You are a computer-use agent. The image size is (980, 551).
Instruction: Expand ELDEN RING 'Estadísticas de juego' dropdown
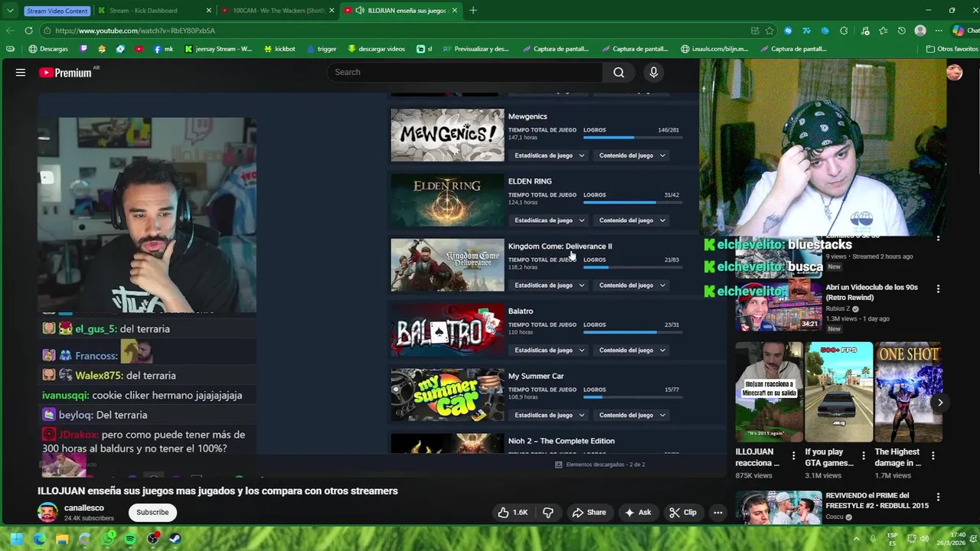click(549, 220)
